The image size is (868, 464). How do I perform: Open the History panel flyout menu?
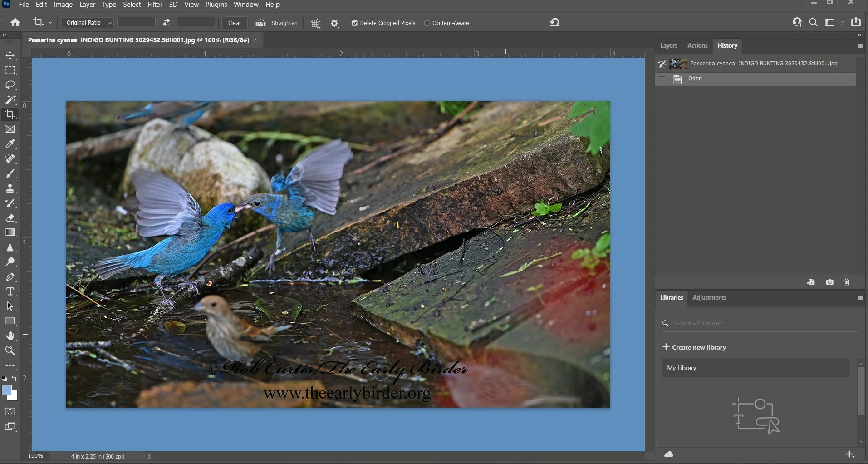pos(860,46)
